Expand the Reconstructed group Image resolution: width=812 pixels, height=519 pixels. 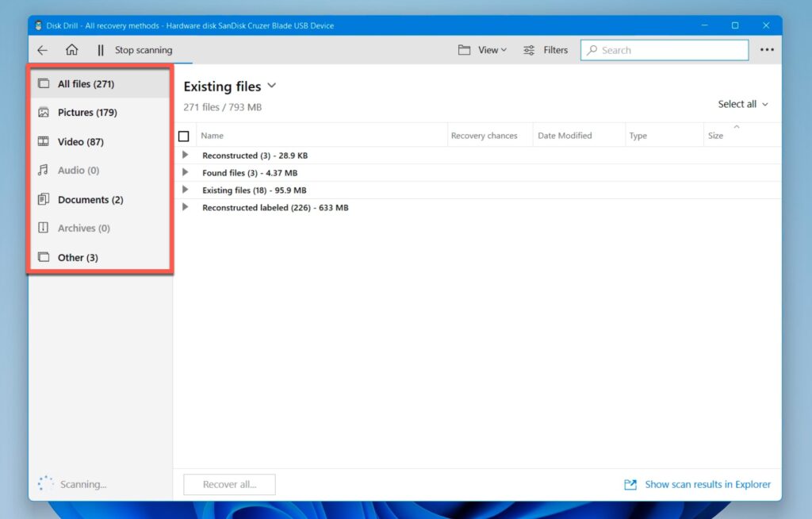point(186,155)
